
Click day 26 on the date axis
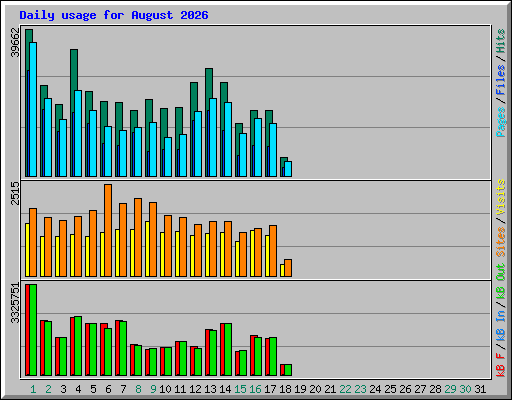click(405, 389)
